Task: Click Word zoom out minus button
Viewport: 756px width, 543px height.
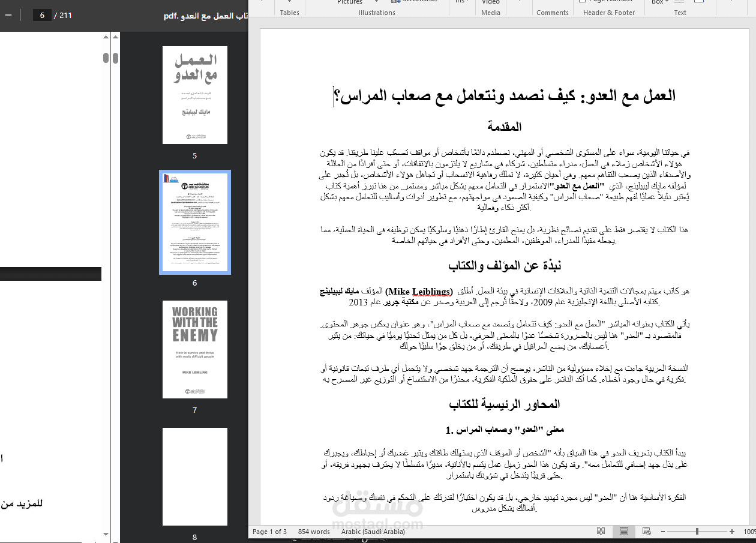Action: 662,532
